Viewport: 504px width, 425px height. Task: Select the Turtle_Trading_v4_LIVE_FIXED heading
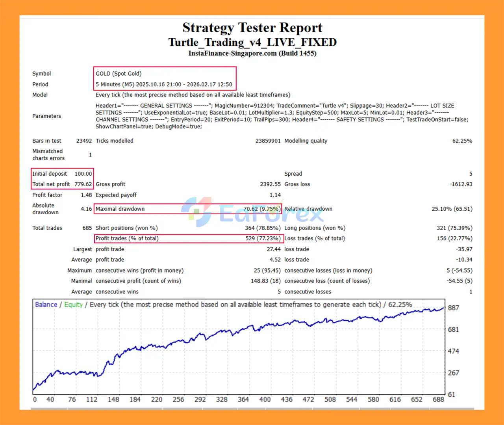coord(252,43)
